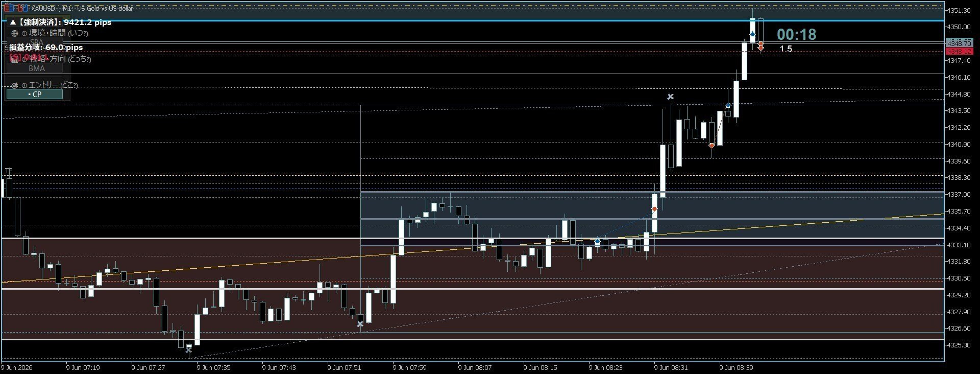Click the 損益分岐: 69.0 pips readout
980x374 pixels.
point(46,48)
